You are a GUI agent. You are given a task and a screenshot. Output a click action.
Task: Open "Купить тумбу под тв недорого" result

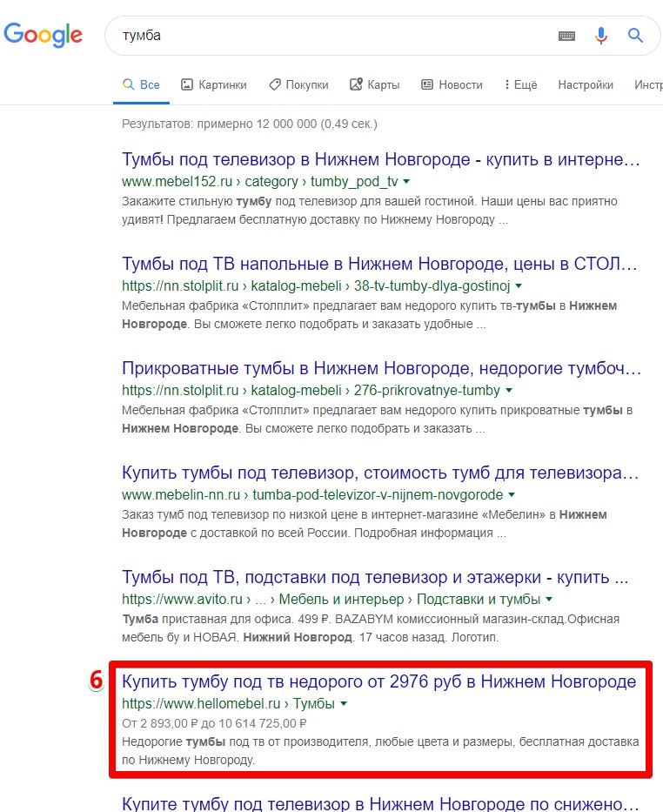pyautogui.click(x=379, y=681)
